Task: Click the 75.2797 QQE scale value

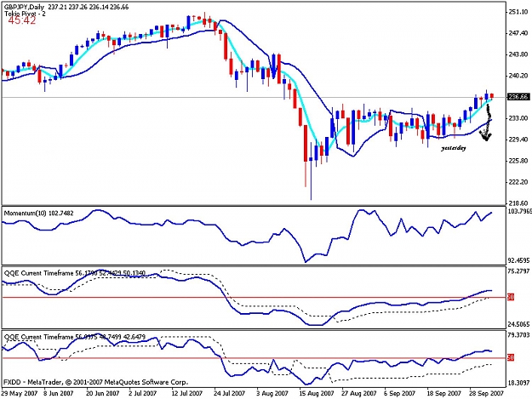Action: coord(518,271)
